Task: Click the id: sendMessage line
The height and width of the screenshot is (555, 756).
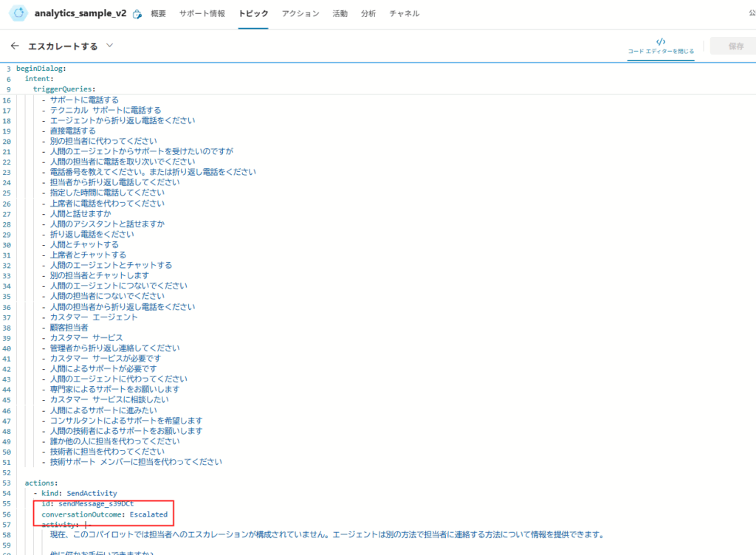Action: pos(88,503)
